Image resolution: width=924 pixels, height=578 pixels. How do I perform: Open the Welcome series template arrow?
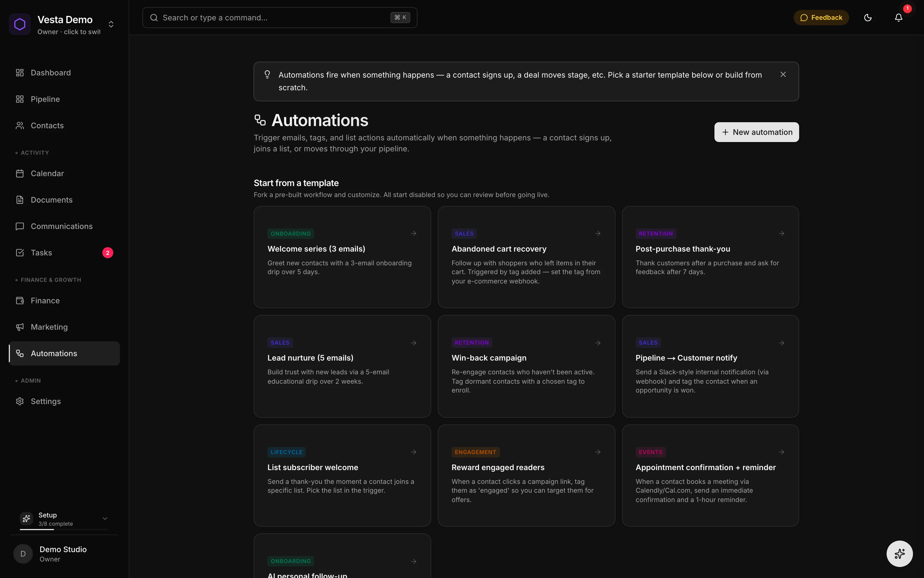tap(414, 234)
